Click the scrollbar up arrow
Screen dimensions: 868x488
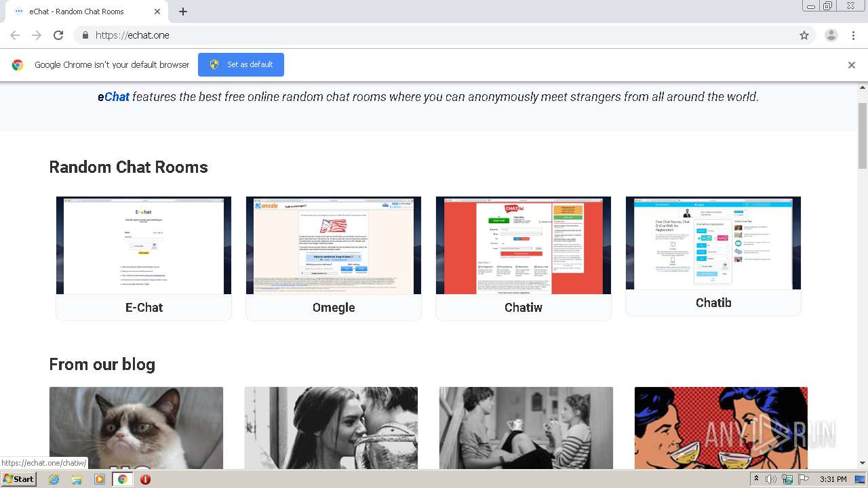[863, 87]
